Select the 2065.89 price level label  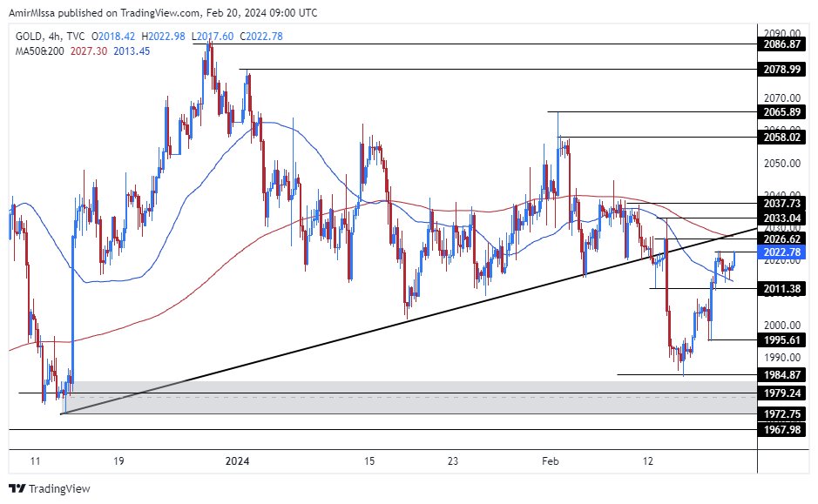tap(781, 112)
